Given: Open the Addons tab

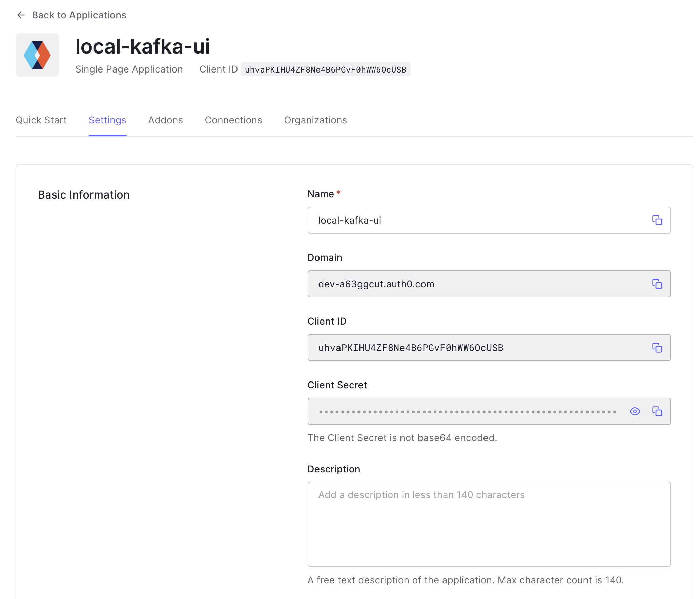Looking at the screenshot, I should [x=165, y=120].
